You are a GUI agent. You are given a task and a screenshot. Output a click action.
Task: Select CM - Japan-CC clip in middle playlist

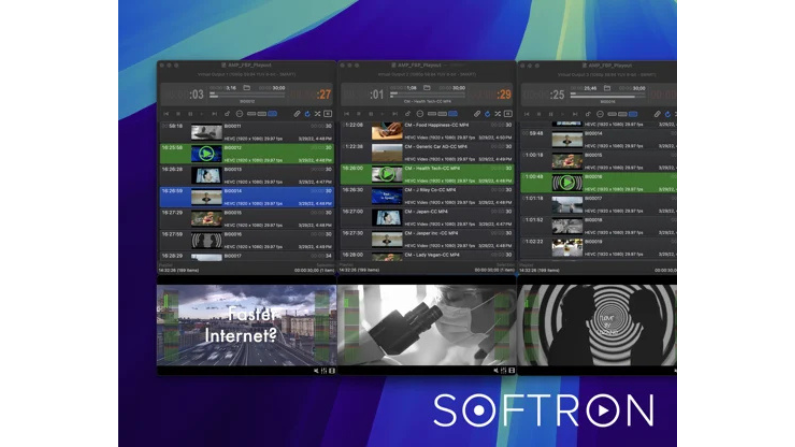point(427,217)
